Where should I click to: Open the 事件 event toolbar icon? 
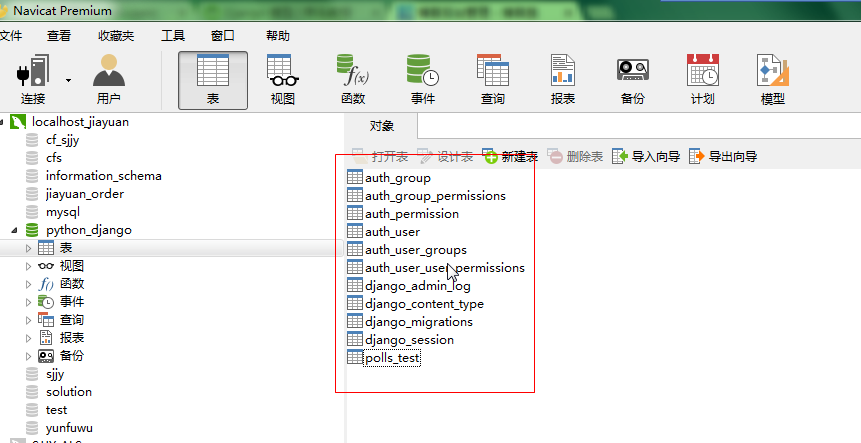[423, 80]
